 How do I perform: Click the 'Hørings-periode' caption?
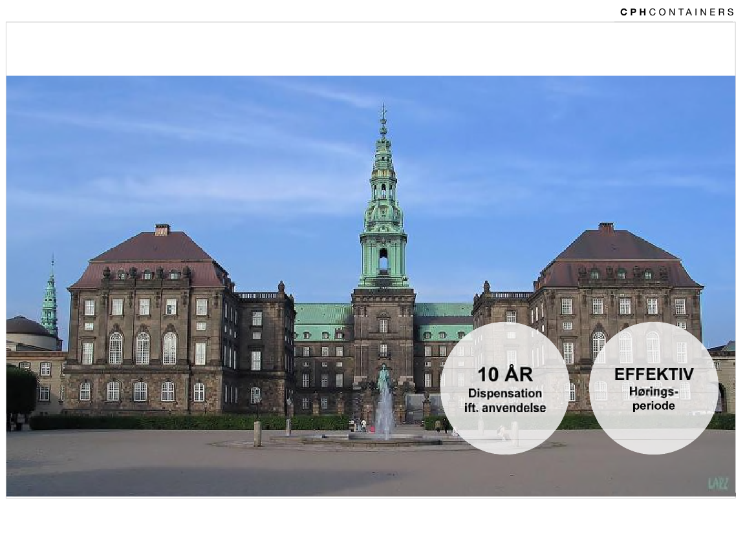[653, 399]
